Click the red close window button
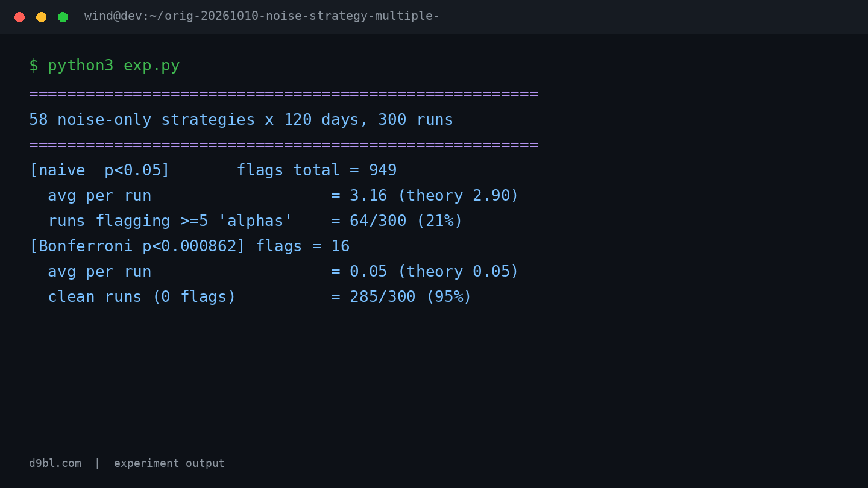Viewport: 868px width, 488px height. coord(19,17)
